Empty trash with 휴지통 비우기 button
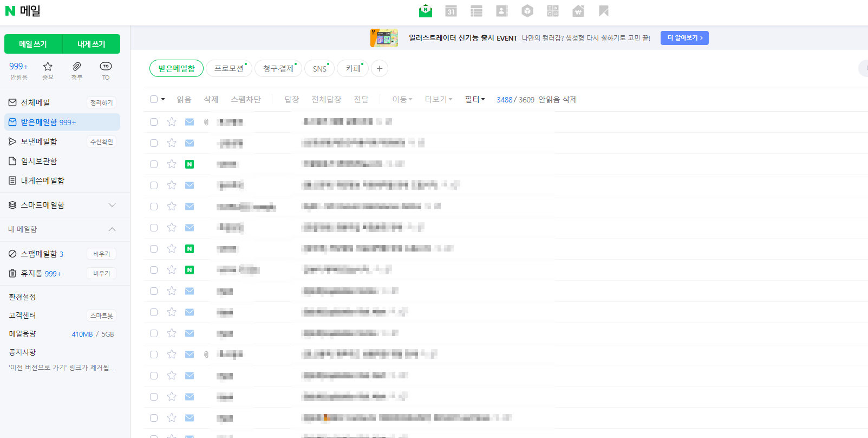The image size is (868, 438). pos(101,273)
